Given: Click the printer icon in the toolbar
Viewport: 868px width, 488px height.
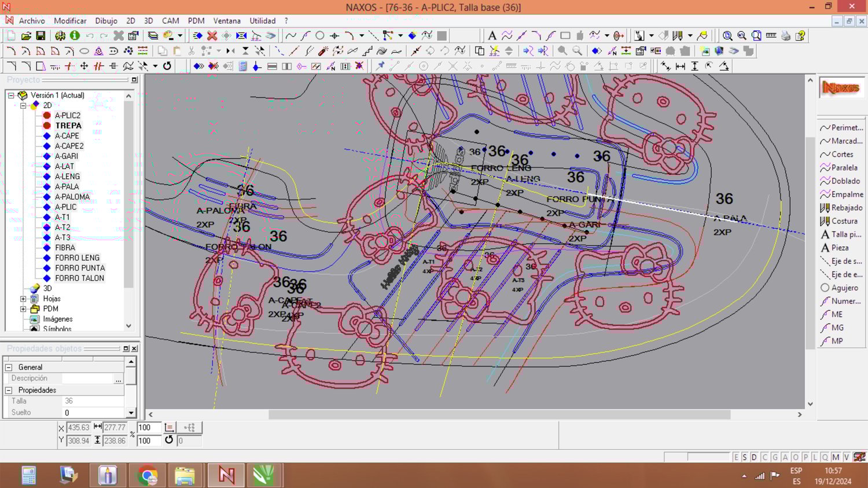Looking at the screenshot, I should [785, 36].
